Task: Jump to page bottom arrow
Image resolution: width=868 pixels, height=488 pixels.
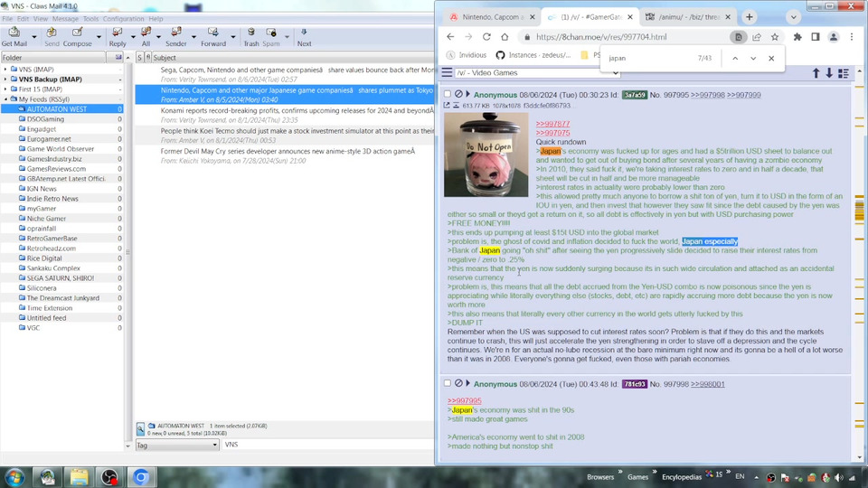Action: (829, 73)
